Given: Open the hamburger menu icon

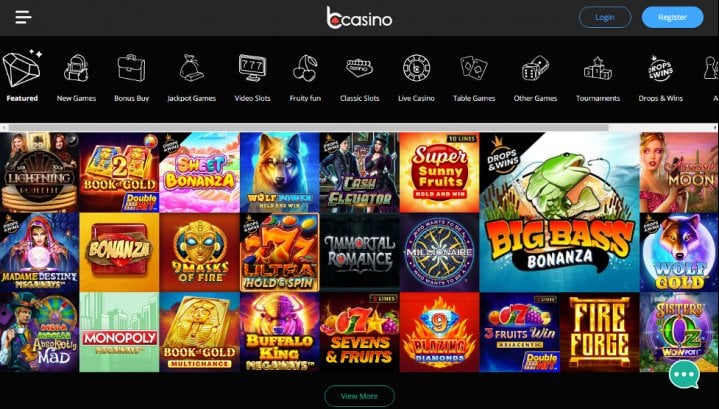Looking at the screenshot, I should point(23,17).
